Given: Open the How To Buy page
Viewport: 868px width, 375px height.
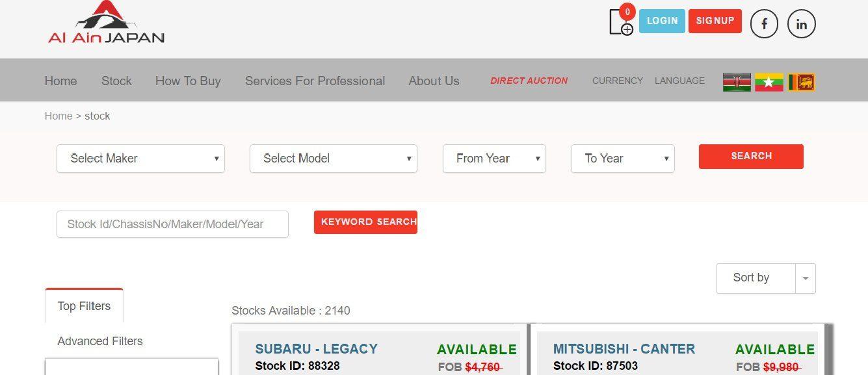Looking at the screenshot, I should coord(188,81).
